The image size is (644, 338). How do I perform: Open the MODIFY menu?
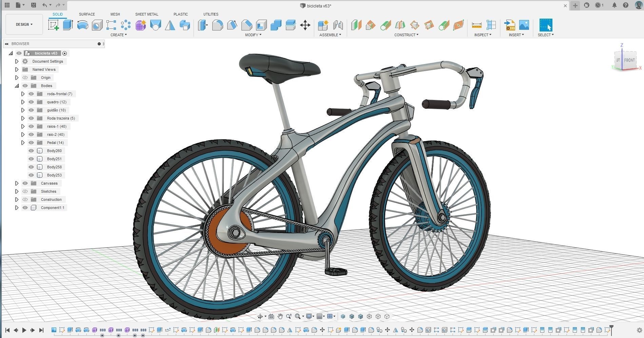coord(253,35)
